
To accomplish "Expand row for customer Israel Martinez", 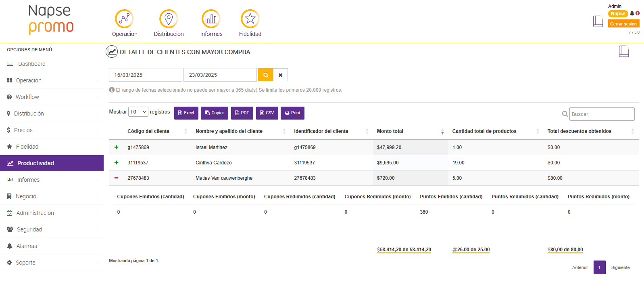I will (x=117, y=147).
